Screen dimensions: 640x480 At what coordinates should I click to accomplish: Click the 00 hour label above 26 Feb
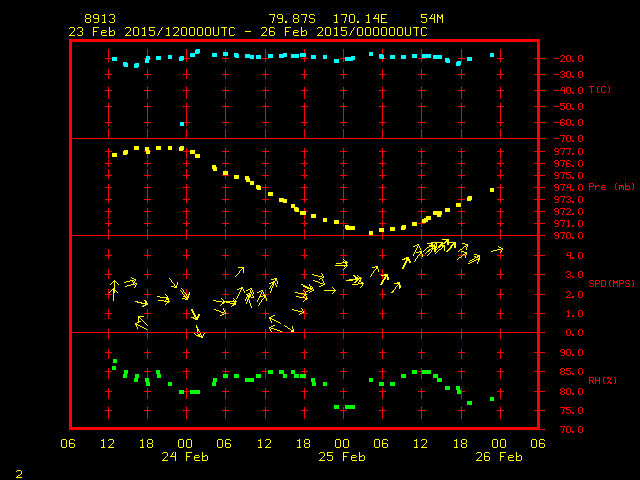pyautogui.click(x=499, y=444)
